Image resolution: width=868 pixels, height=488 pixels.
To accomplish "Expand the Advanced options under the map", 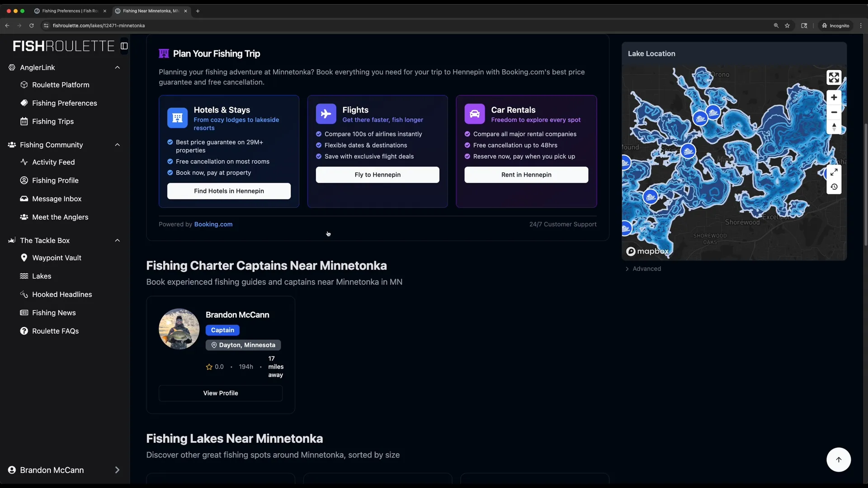I will pos(643,268).
